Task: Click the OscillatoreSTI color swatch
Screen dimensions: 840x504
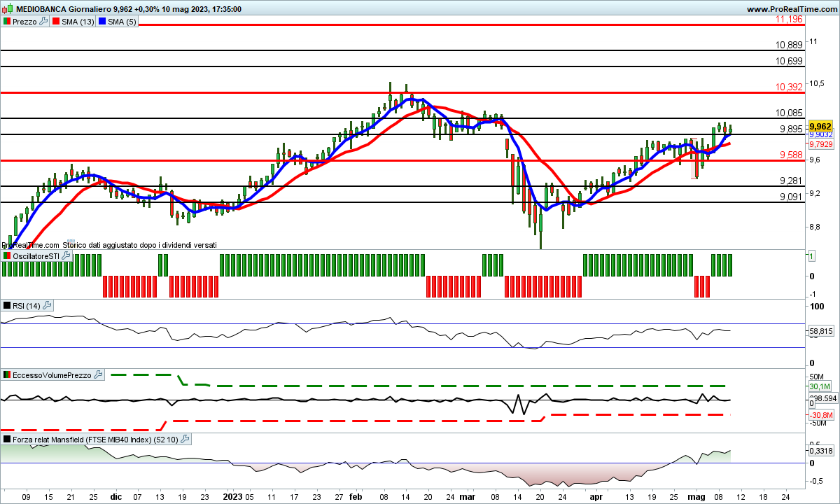Action: coord(7,256)
